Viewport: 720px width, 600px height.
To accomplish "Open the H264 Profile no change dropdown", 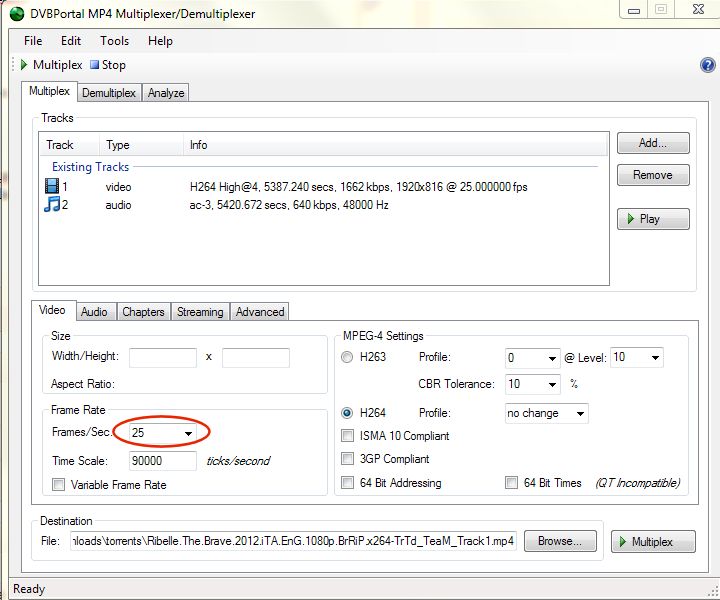I will click(x=546, y=413).
